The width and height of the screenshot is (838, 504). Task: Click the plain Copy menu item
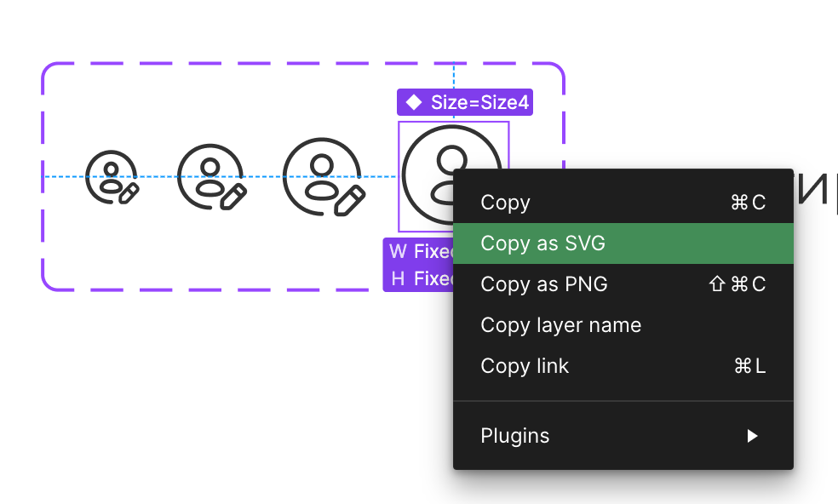[x=505, y=203]
